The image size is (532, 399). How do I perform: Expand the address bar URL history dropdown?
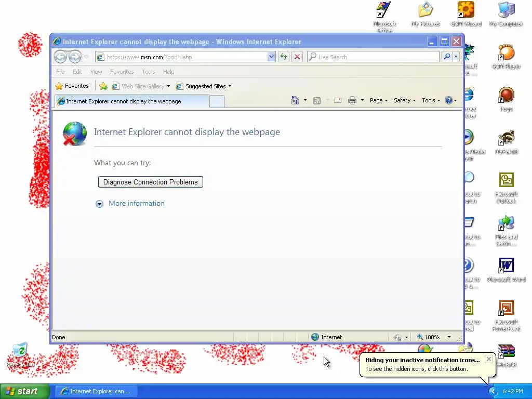coord(271,57)
